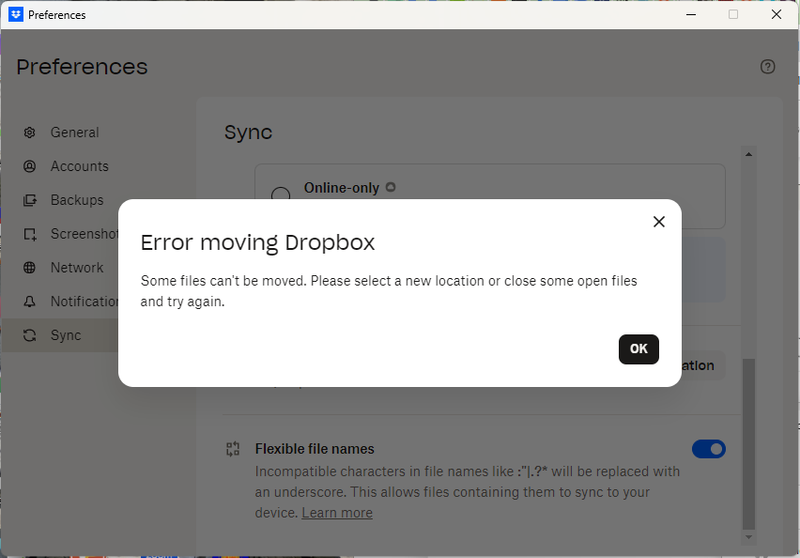This screenshot has height=558, width=800.
Task: Toggle the Flexible file names switch
Action: pyautogui.click(x=709, y=449)
